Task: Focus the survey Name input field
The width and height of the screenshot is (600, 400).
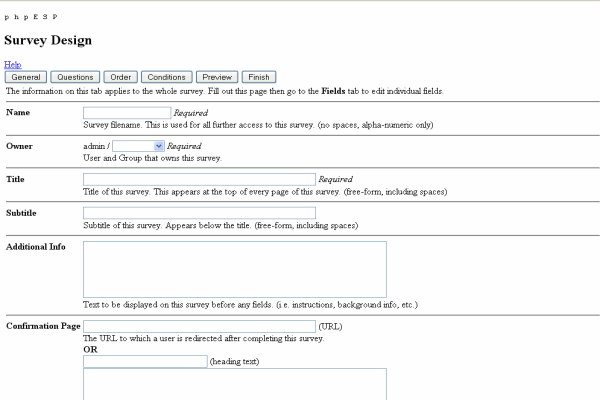Action: point(127,113)
